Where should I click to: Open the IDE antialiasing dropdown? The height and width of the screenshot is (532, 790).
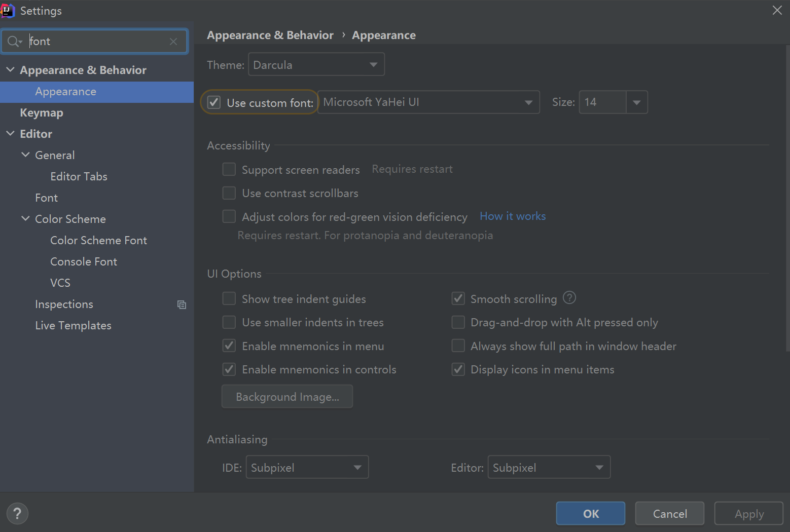click(x=307, y=467)
